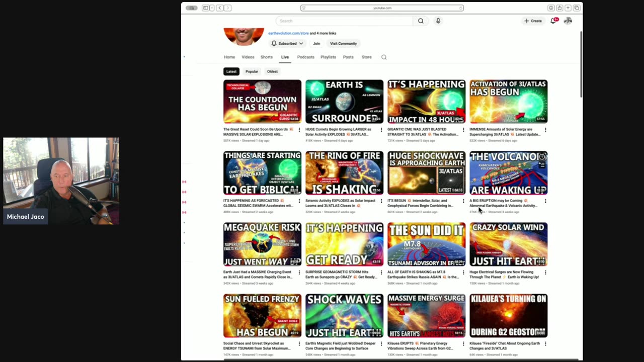Screen dimensions: 644x362
Task: Open options menu for 'GIGANTIC CME WAS JUST BLASTED' video
Action: pyautogui.click(x=463, y=130)
